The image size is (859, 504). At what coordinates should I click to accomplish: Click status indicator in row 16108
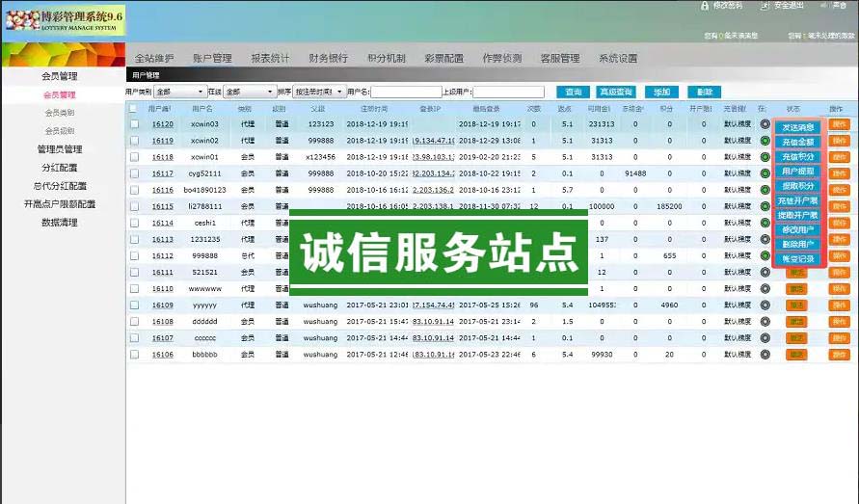click(765, 321)
